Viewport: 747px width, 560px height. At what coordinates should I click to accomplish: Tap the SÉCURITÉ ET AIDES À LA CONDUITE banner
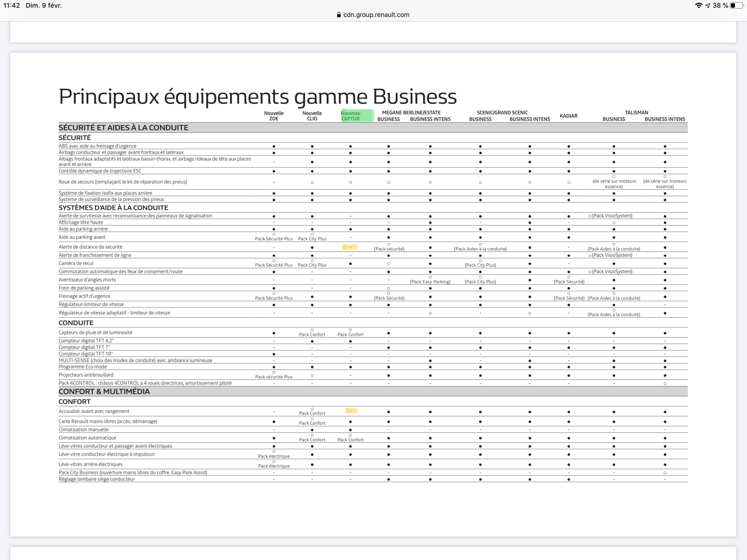pos(124,128)
